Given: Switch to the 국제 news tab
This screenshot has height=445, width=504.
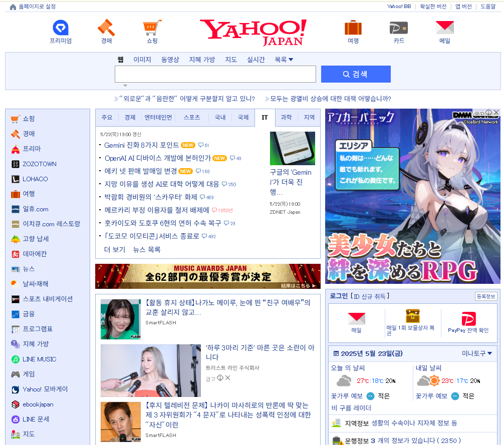Looking at the screenshot, I should (x=243, y=118).
